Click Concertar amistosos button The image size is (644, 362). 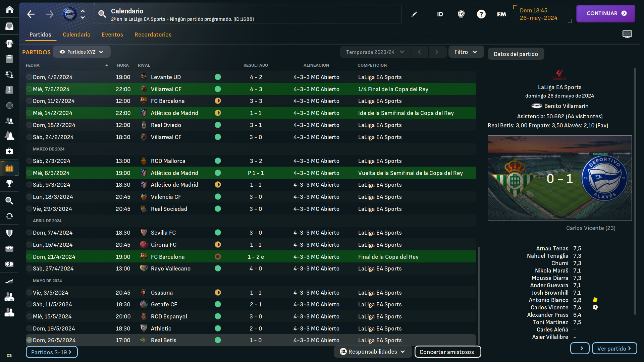(x=448, y=352)
